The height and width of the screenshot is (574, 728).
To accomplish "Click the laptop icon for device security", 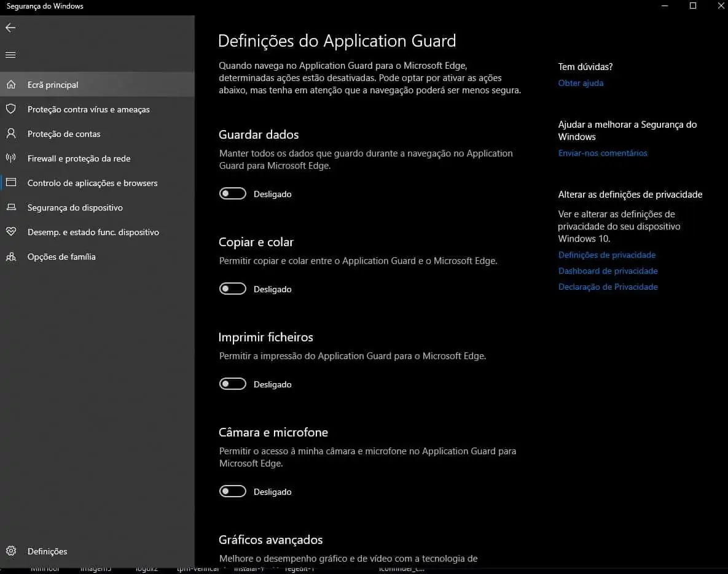I will [10, 207].
